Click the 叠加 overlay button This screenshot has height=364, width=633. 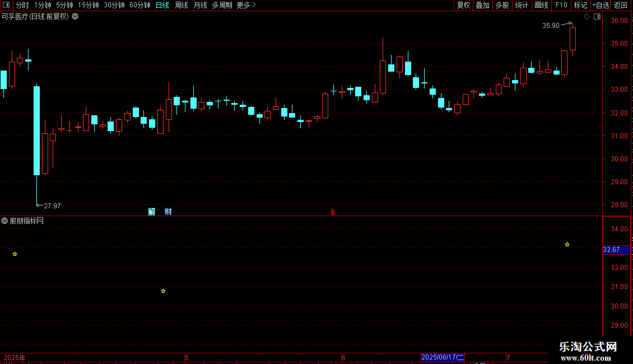pos(483,5)
